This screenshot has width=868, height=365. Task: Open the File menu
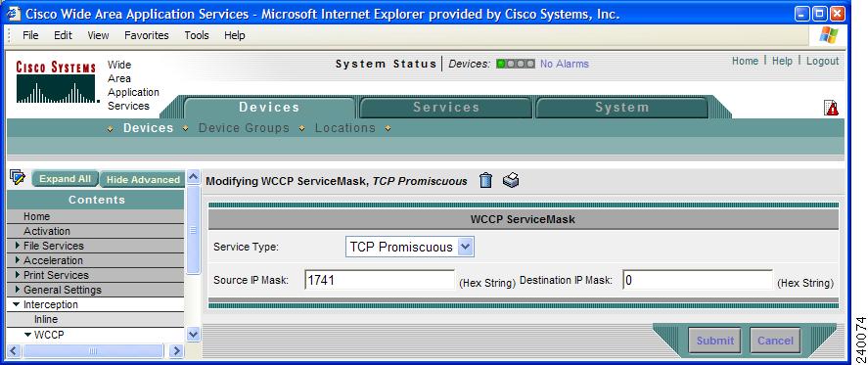tap(30, 35)
